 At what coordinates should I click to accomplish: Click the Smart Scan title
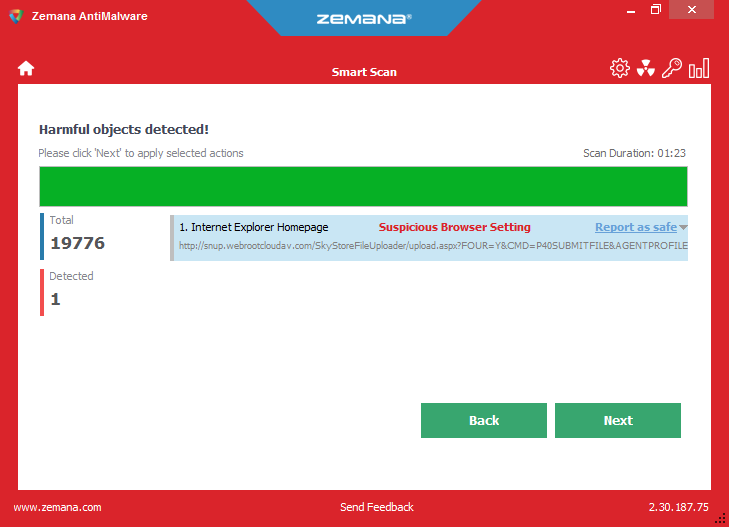pos(364,72)
